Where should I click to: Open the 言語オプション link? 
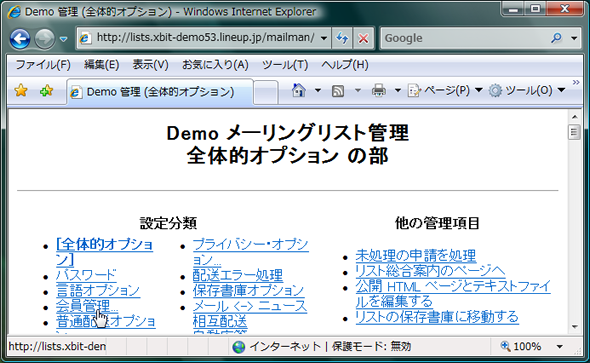(x=98, y=290)
